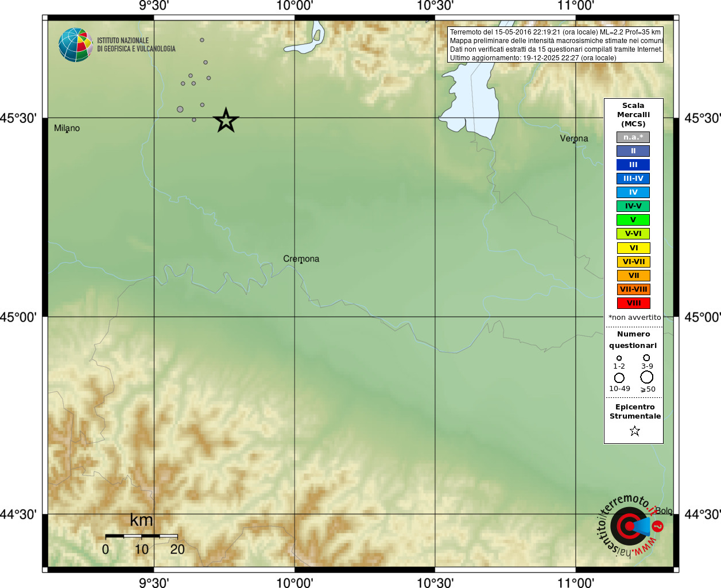Click the km scale bar
The image size is (721, 588).
click(x=141, y=536)
